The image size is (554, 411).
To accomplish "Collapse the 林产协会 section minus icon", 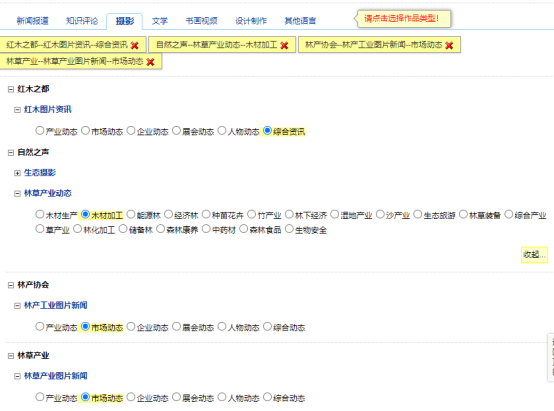I will point(11,285).
